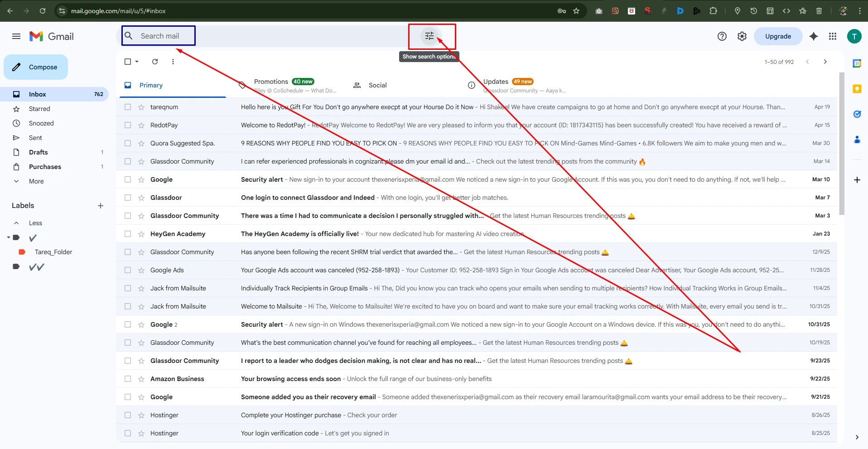Refresh the inbox
868x449 pixels.
point(155,62)
